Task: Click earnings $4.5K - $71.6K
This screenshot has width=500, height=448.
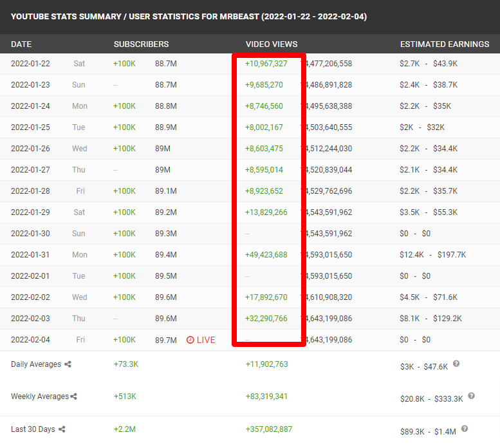Action: [x=429, y=297]
